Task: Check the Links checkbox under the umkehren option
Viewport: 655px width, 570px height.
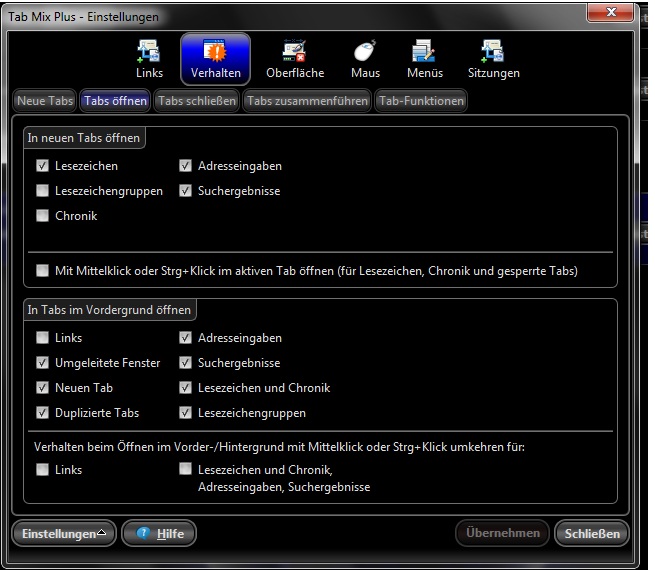Action: click(x=42, y=469)
